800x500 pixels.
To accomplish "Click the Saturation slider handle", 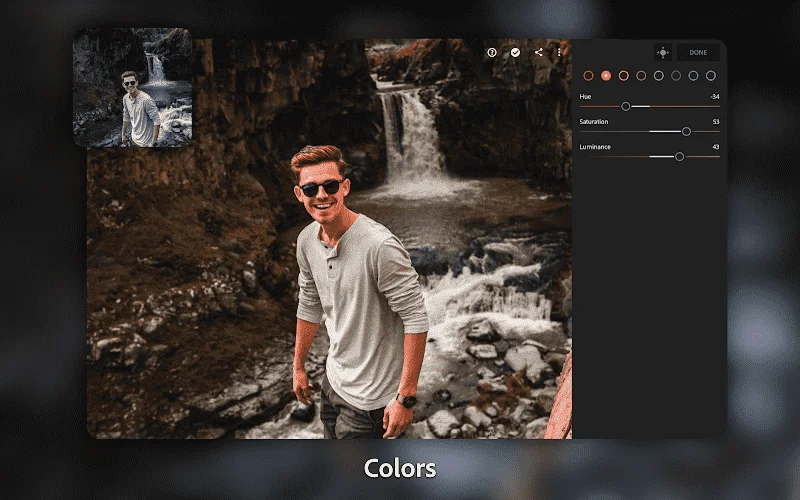I will pyautogui.click(x=686, y=132).
